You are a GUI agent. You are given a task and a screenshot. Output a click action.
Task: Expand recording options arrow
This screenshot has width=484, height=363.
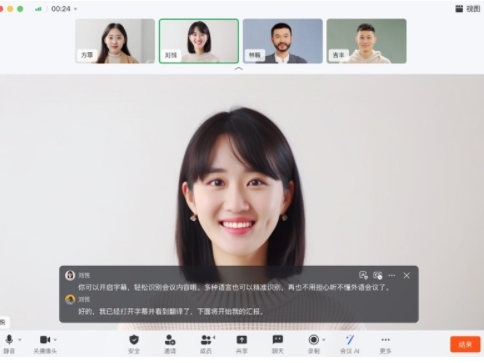pos(324,340)
